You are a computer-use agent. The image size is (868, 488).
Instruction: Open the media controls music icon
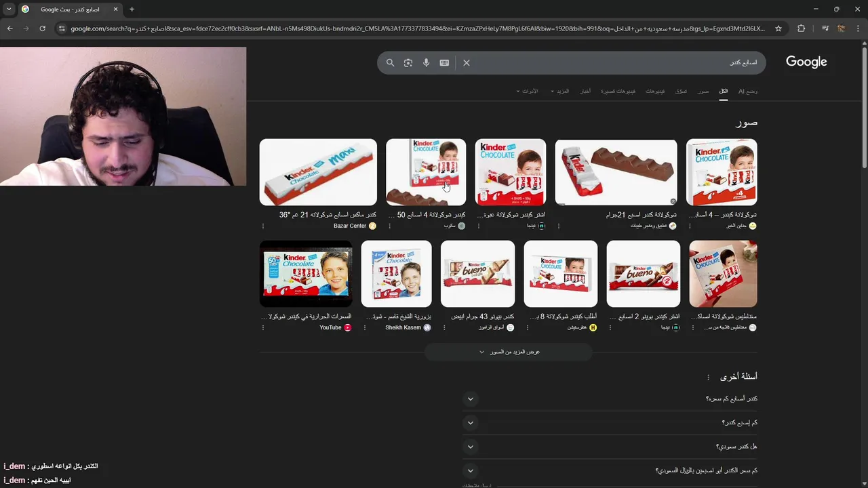[825, 28]
